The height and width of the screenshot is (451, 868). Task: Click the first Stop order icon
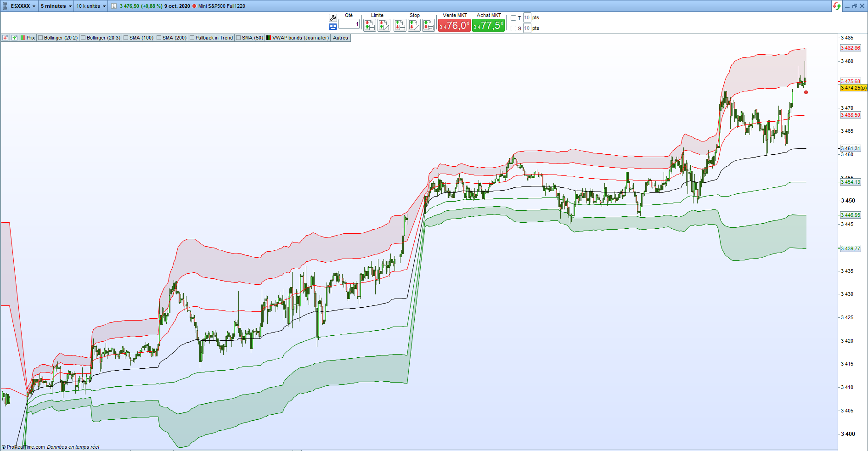400,25
